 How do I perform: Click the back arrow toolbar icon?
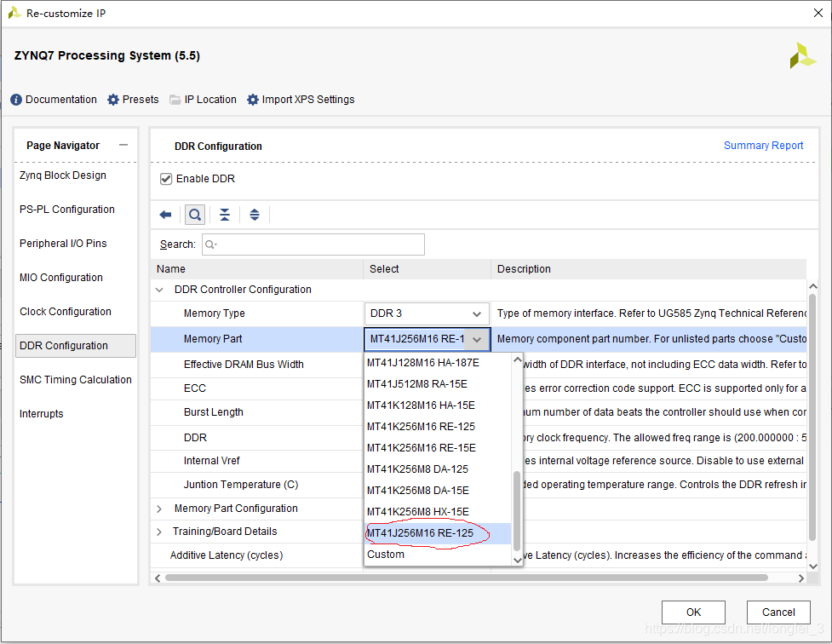click(x=165, y=215)
